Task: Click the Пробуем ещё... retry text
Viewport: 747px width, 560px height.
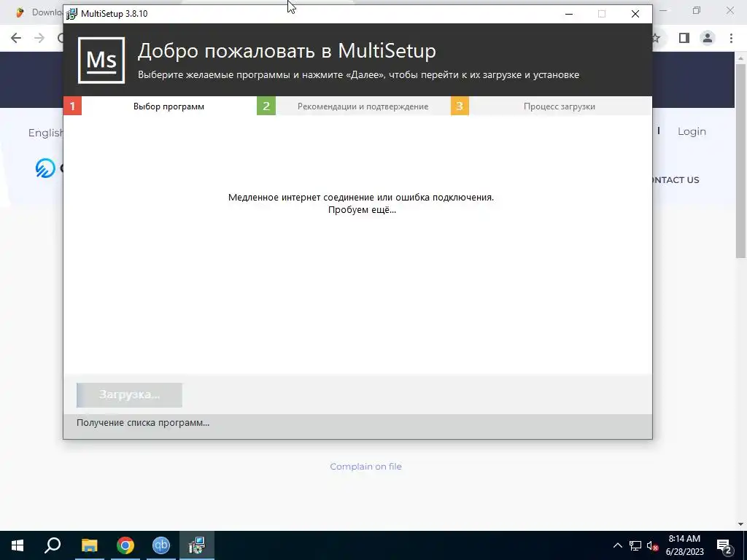Action: [362, 210]
